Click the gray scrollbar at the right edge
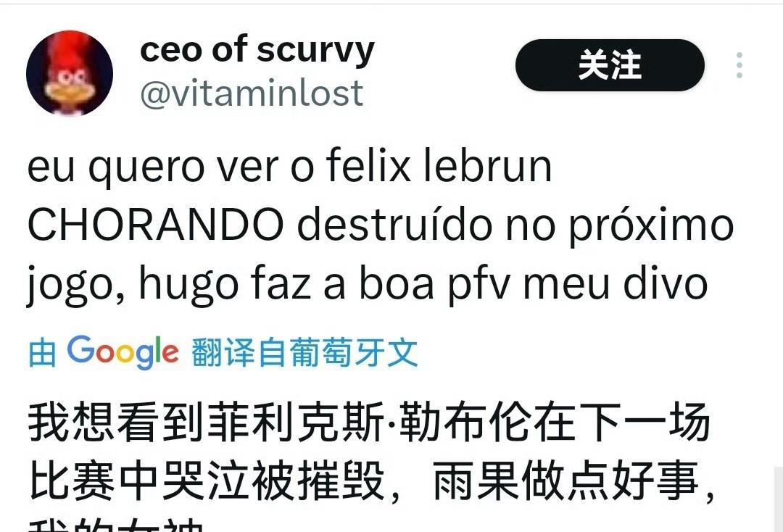This screenshot has width=783, height=532. [779, 499]
